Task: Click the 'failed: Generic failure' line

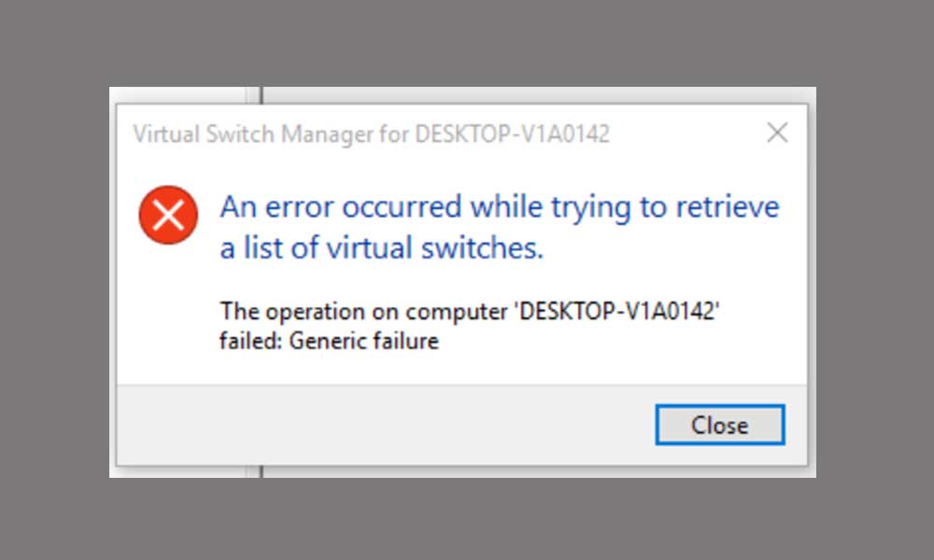Action: 327,341
